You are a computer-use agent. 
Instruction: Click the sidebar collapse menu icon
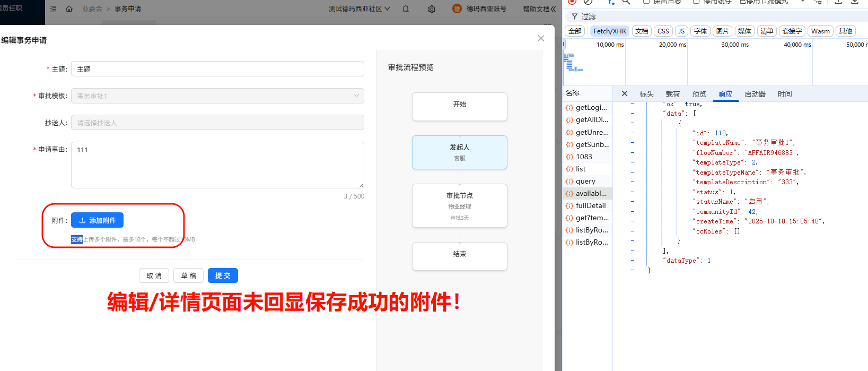click(53, 9)
